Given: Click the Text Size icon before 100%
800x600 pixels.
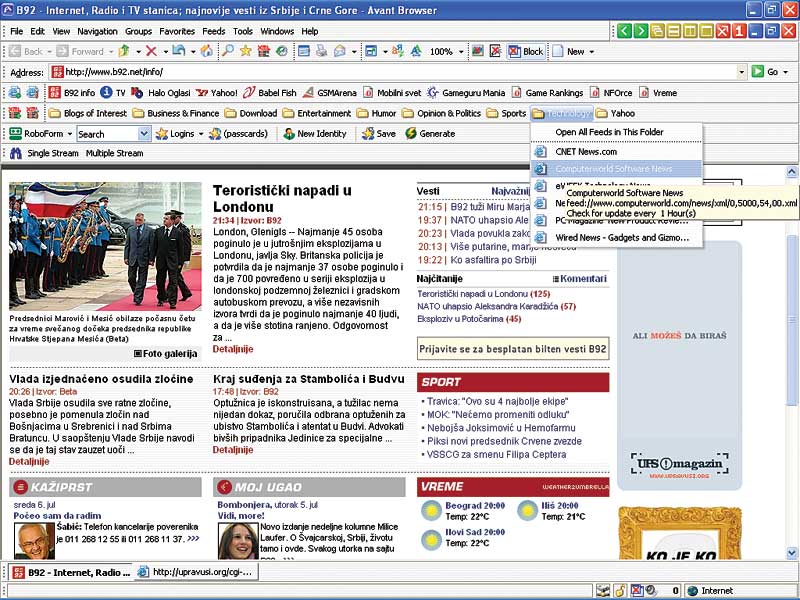Looking at the screenshot, I should (x=416, y=51).
